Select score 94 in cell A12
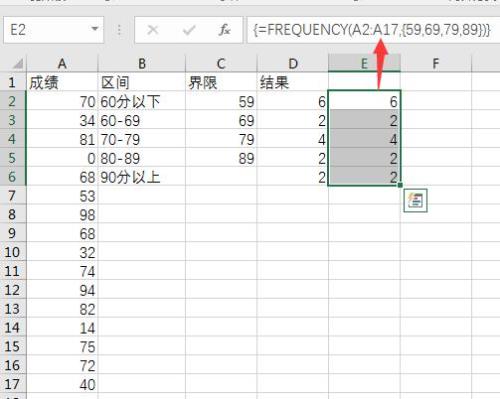Image resolution: width=500 pixels, height=399 pixels. pyautogui.click(x=62, y=290)
